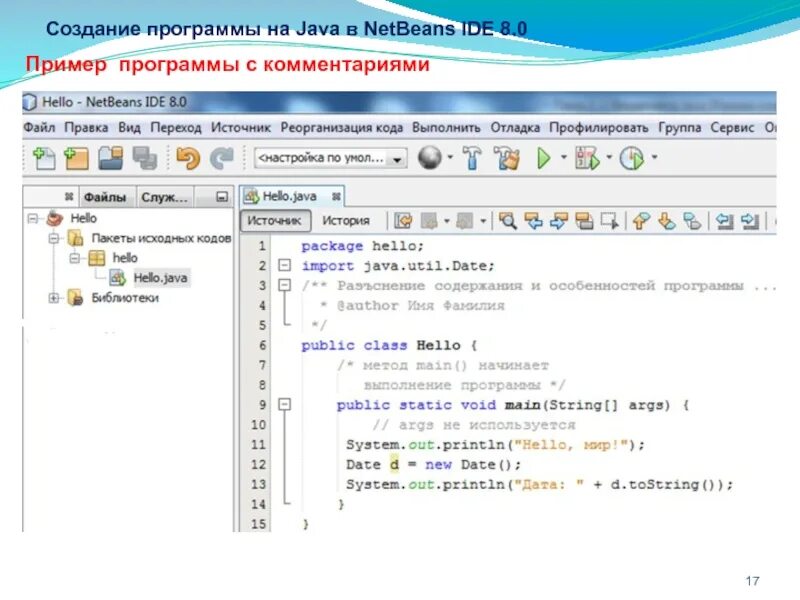Click the Clean and Build icon

coord(507,158)
